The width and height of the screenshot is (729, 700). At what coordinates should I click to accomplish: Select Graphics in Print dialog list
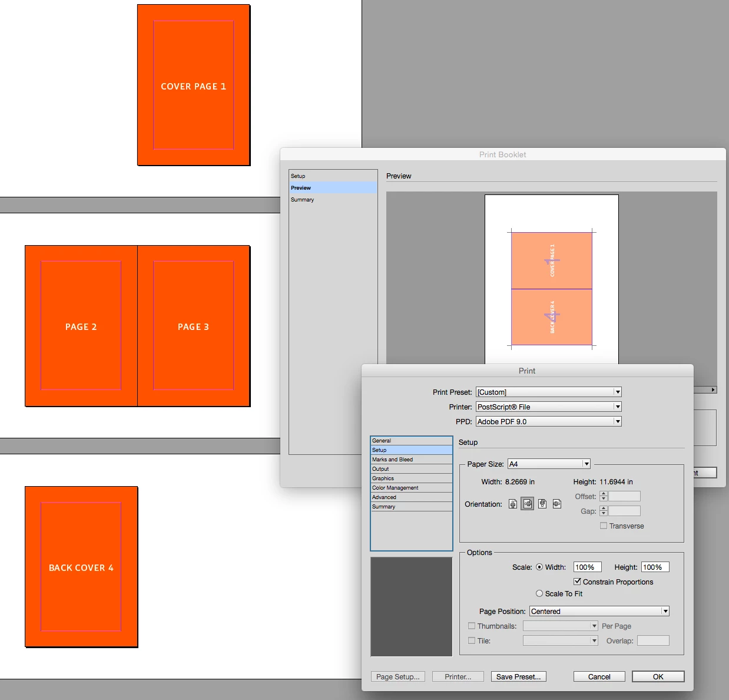click(412, 478)
